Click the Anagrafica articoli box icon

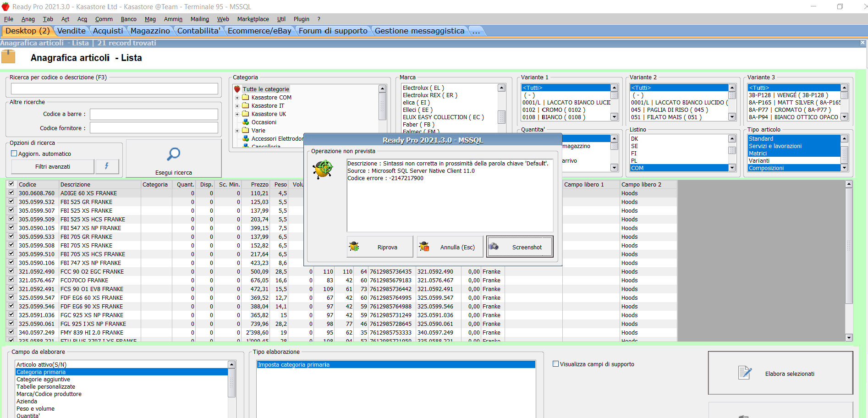(x=8, y=57)
